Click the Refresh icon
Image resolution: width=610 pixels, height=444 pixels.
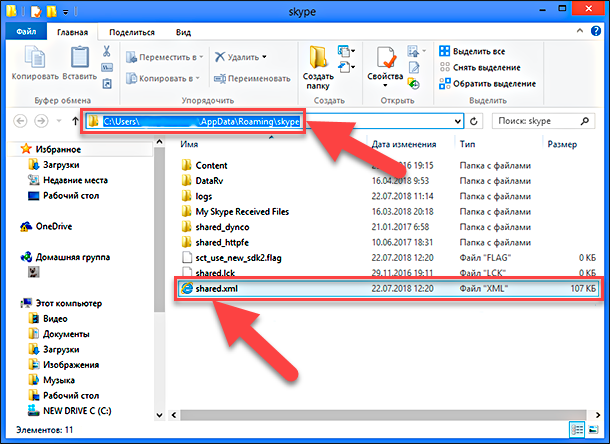(x=473, y=121)
